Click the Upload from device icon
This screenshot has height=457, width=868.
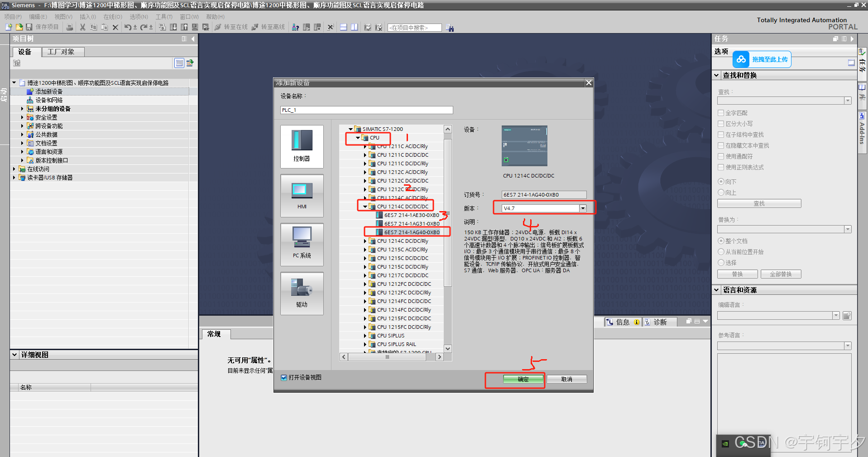pos(184,27)
